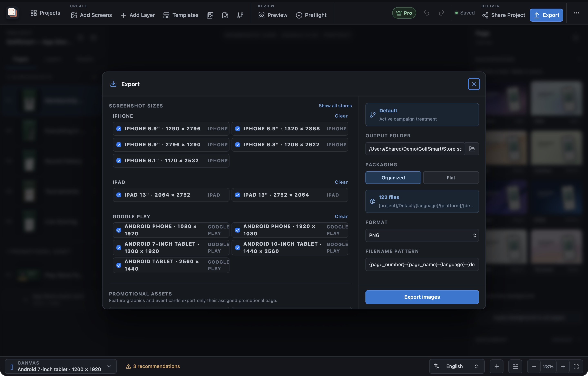588x376 pixels.
Task: Expand the Canvas device size dropdown
Action: pos(61,366)
